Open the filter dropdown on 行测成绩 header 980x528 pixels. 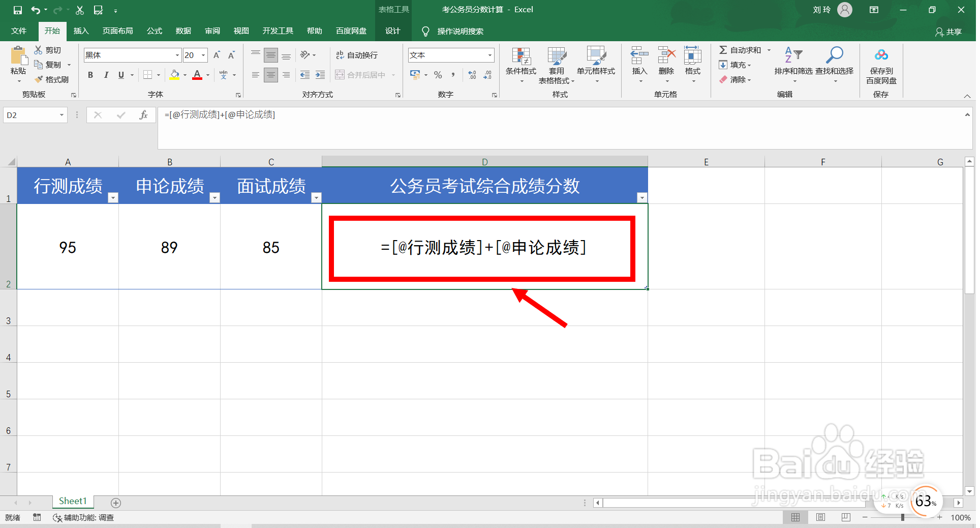pos(113,198)
